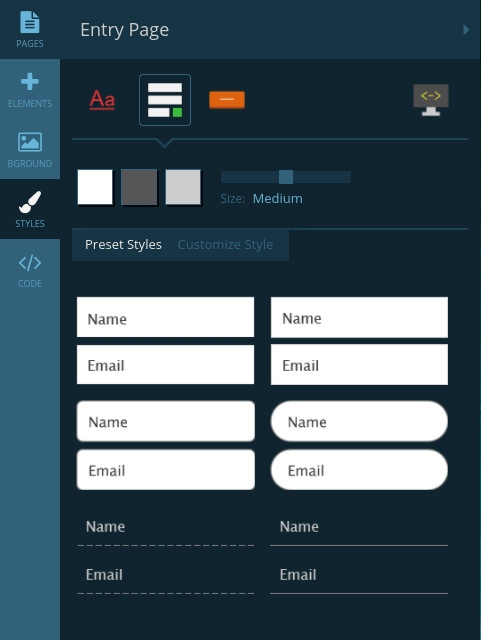The width and height of the screenshot is (481, 640).
Task: Select the BGround image icon
Action: click(30, 149)
